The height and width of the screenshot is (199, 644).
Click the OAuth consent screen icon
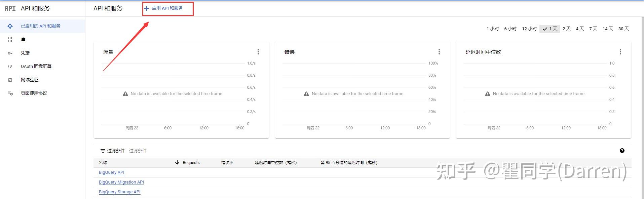coord(10,66)
